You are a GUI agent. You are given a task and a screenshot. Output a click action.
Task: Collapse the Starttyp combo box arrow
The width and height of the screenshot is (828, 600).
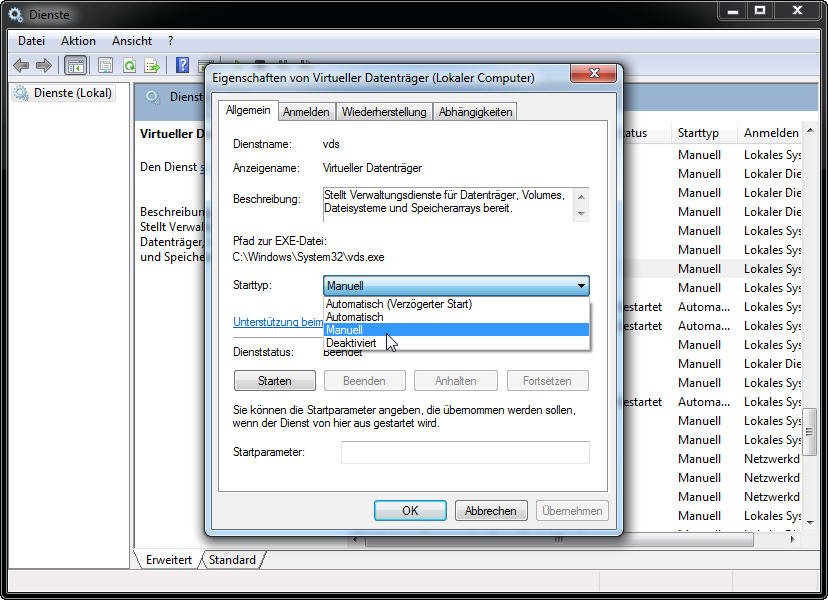[581, 286]
